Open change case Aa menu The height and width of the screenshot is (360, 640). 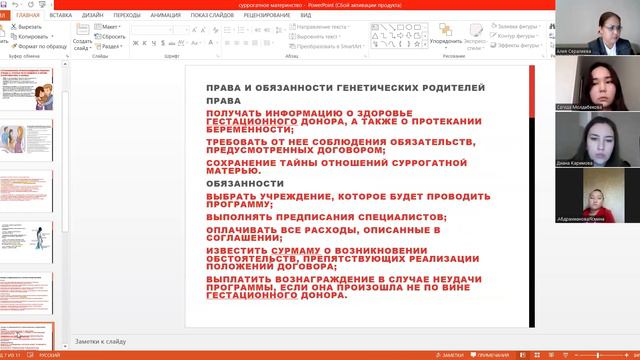pos(195,43)
